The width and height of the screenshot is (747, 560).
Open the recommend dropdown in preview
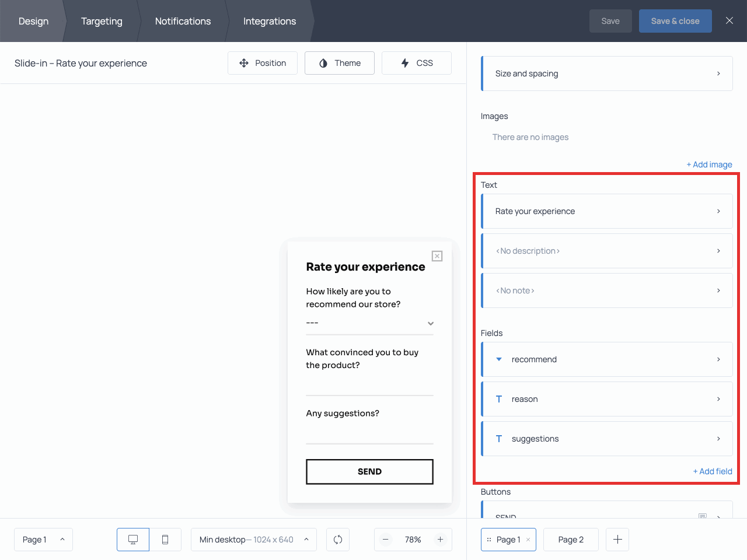coord(369,323)
